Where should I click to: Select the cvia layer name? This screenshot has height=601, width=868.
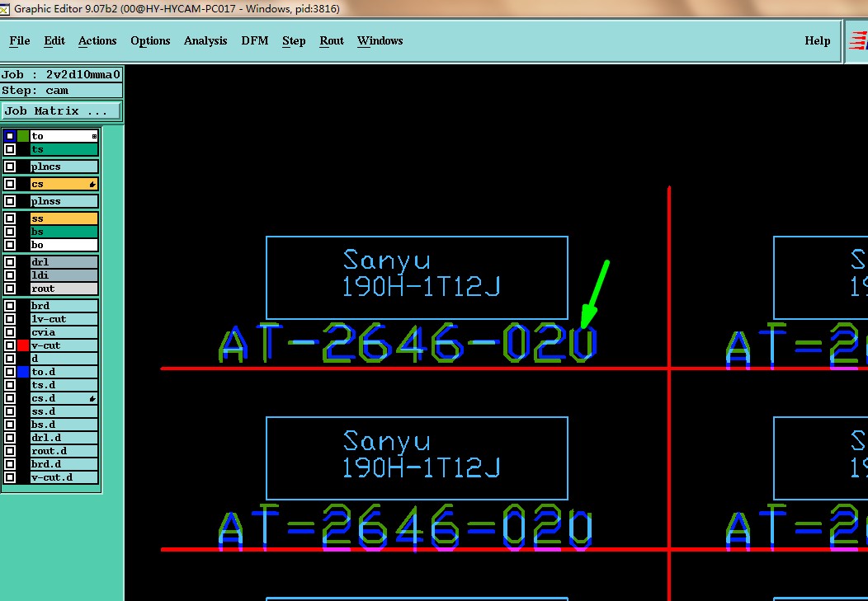coord(64,332)
